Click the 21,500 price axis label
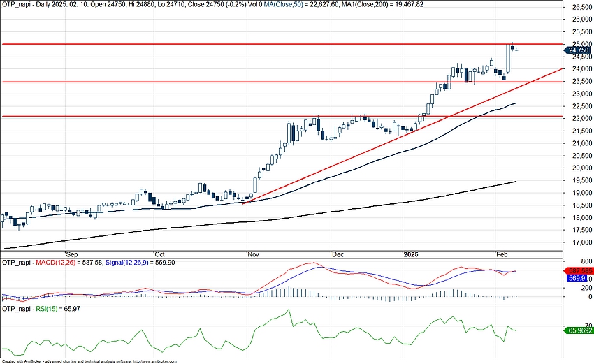This screenshot has width=594, height=364. (x=582, y=131)
